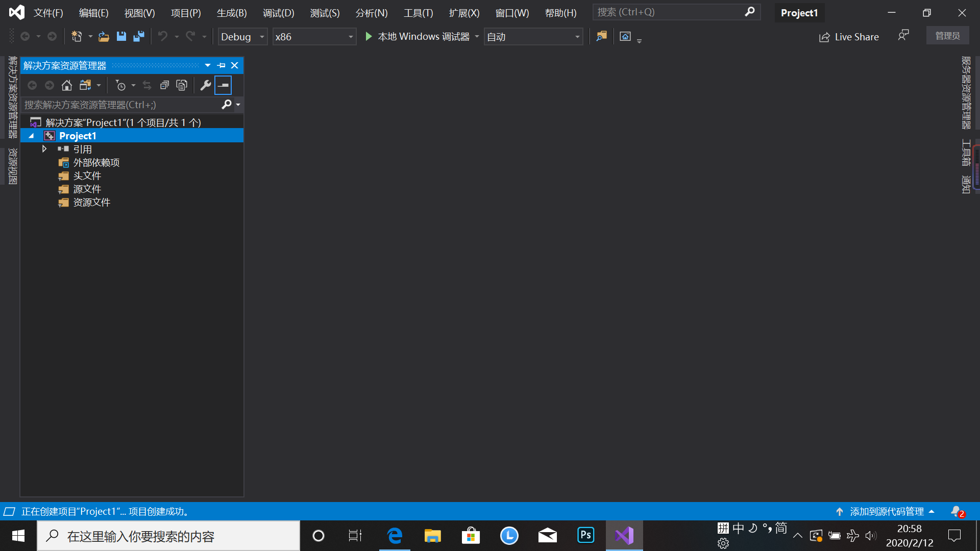Click 添加到源代码管理 in status bar
This screenshot has width=980, height=551.
887,511
